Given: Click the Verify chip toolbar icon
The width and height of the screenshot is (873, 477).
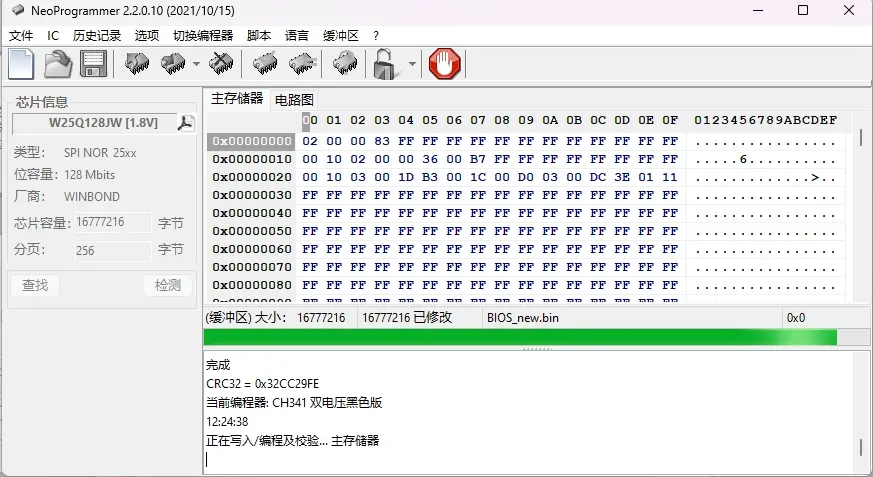Looking at the screenshot, I should coord(264,63).
